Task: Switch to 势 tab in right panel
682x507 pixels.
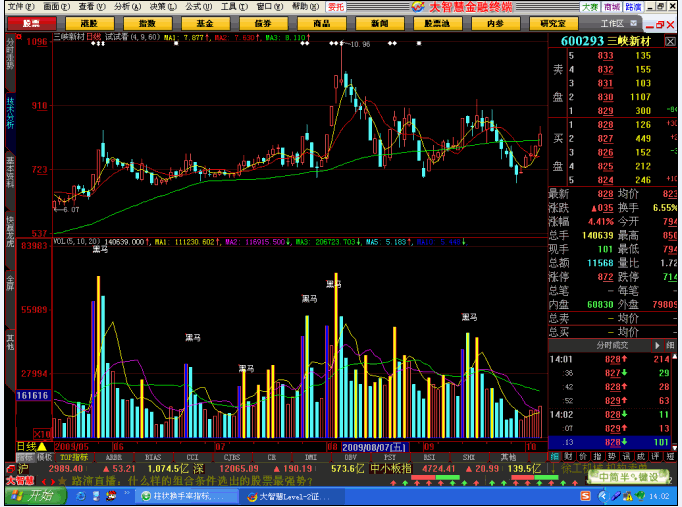Action: coord(612,457)
